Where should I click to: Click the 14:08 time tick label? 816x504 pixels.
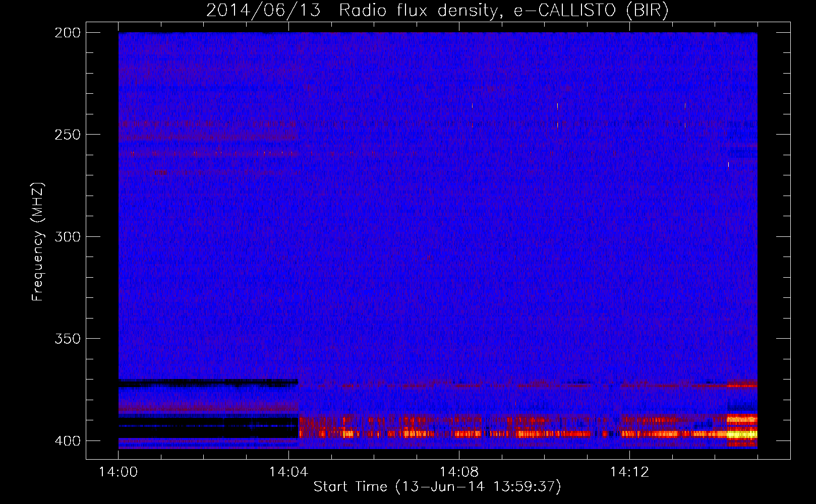[x=459, y=472]
